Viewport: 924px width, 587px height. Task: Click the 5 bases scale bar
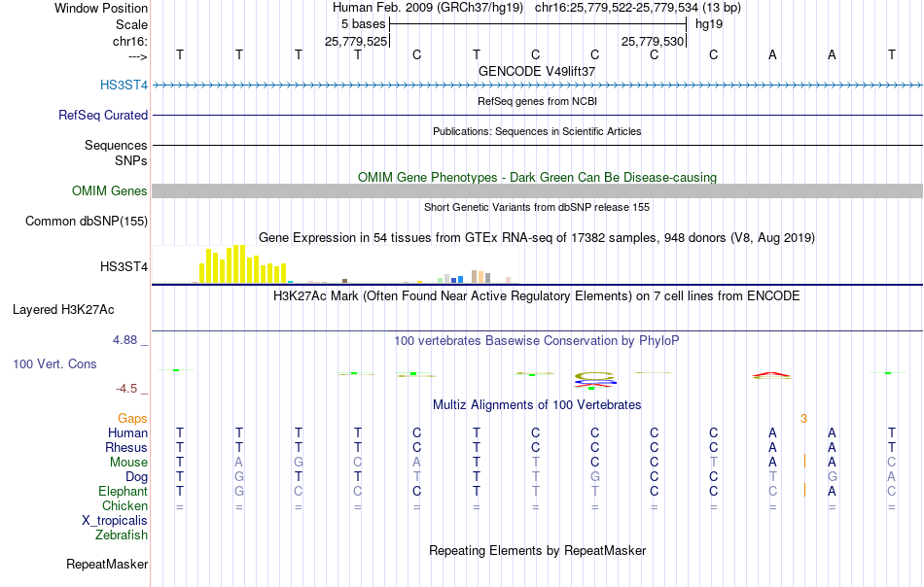(x=538, y=24)
